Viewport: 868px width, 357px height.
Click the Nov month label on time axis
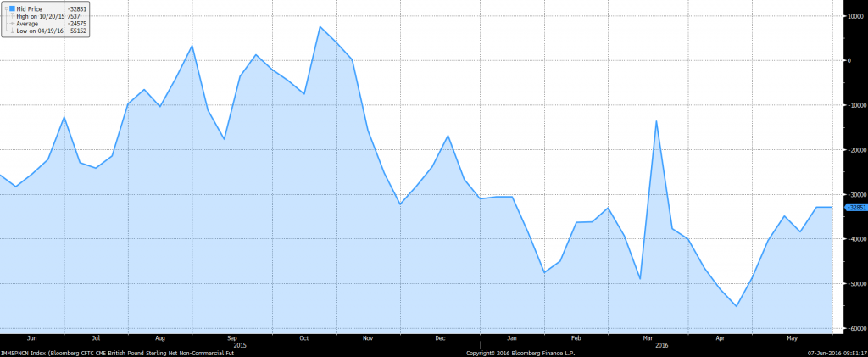(368, 337)
